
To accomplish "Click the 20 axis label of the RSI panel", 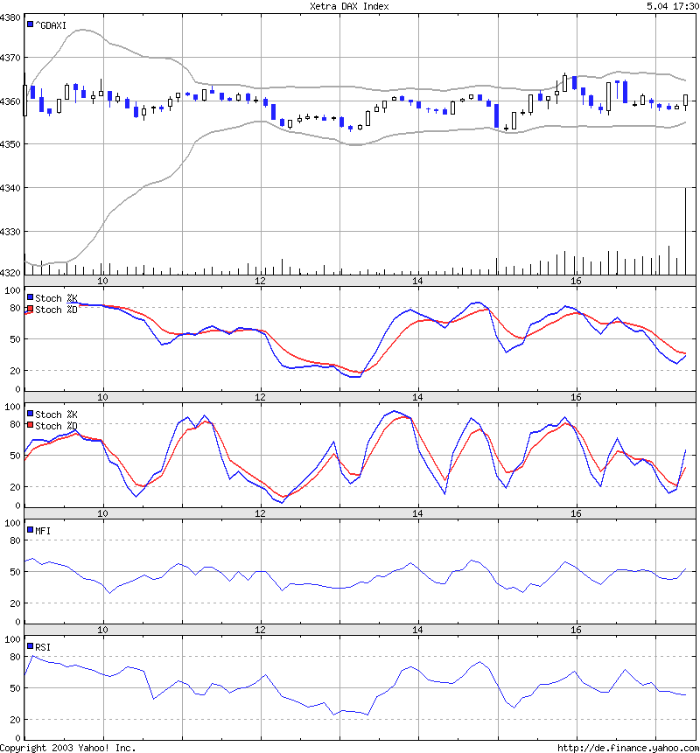I will 16,720.
